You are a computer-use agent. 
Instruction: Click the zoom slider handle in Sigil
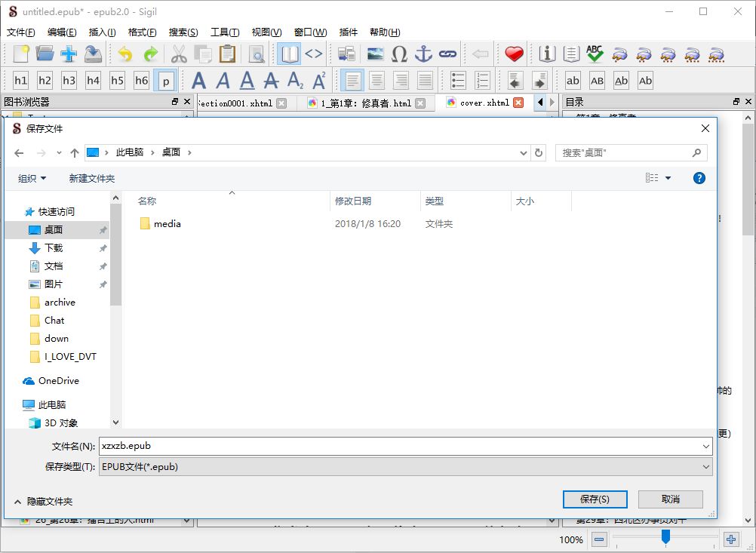click(x=666, y=536)
